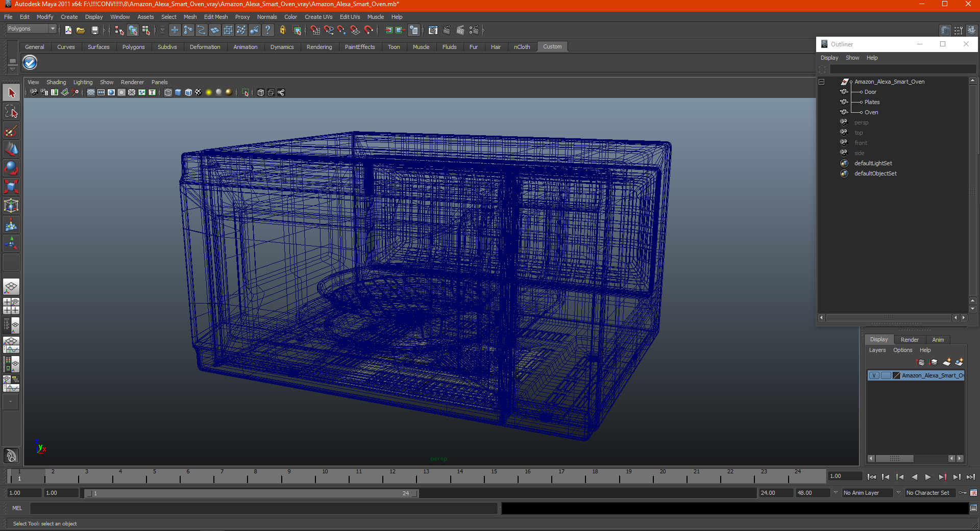Open the Render layer tab
This screenshot has width=980, height=531.
(x=909, y=340)
